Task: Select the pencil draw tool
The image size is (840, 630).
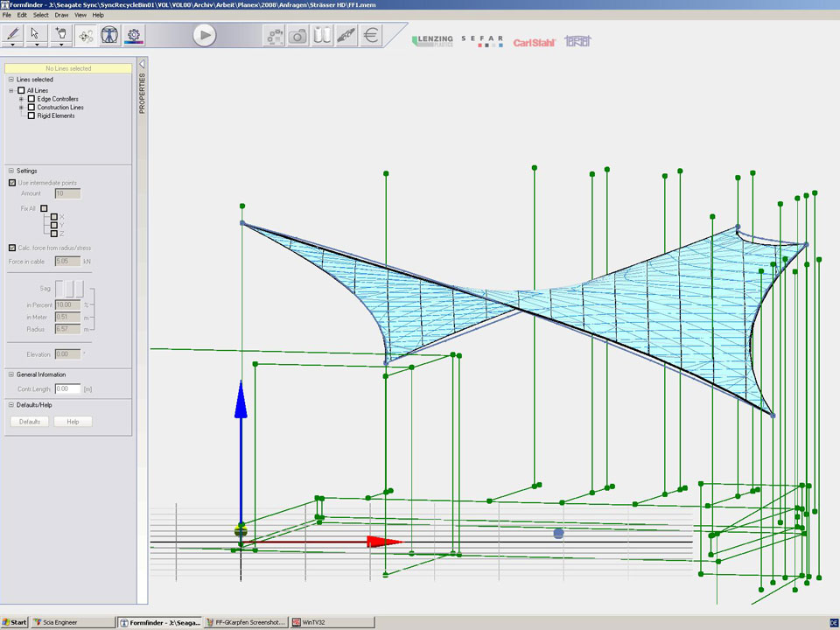Action: pos(13,35)
